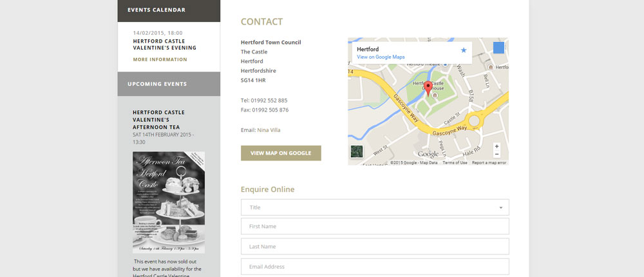Click the Hertford Town Council text
Image resolution: width=644 pixels, height=277 pixels.
point(270,43)
